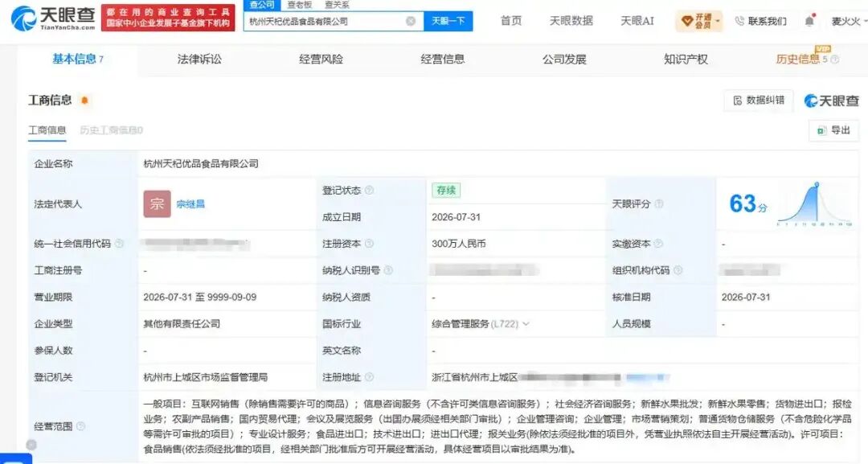Click the 导出 export button
Viewport: 868px width, 464px height.
tap(833, 130)
